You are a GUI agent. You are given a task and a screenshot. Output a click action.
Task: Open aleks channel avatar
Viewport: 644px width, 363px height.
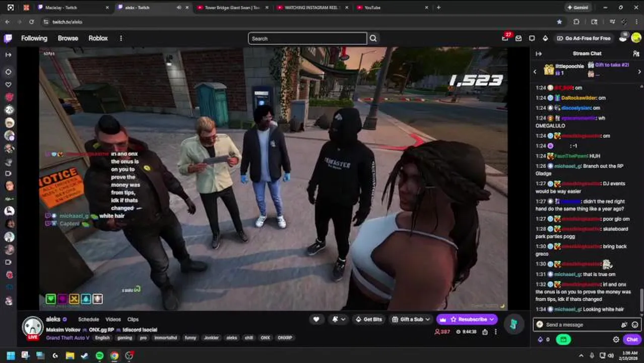coord(33,328)
